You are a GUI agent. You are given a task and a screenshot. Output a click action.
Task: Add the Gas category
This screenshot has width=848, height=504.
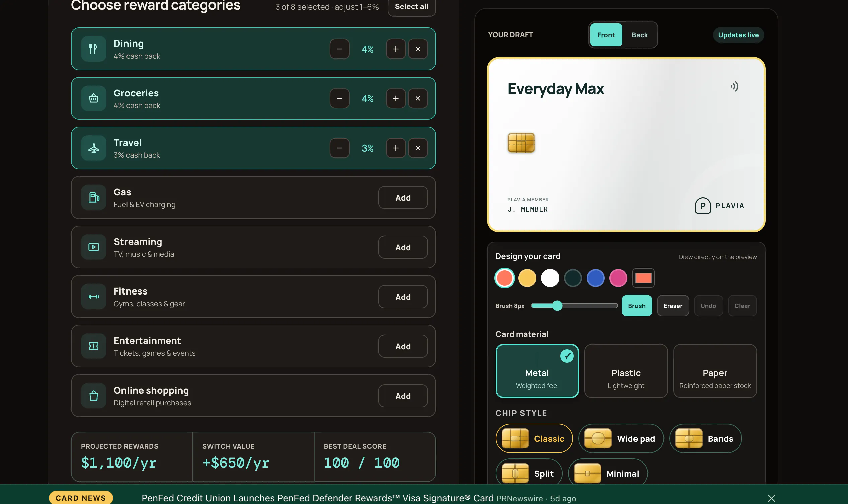point(403,198)
